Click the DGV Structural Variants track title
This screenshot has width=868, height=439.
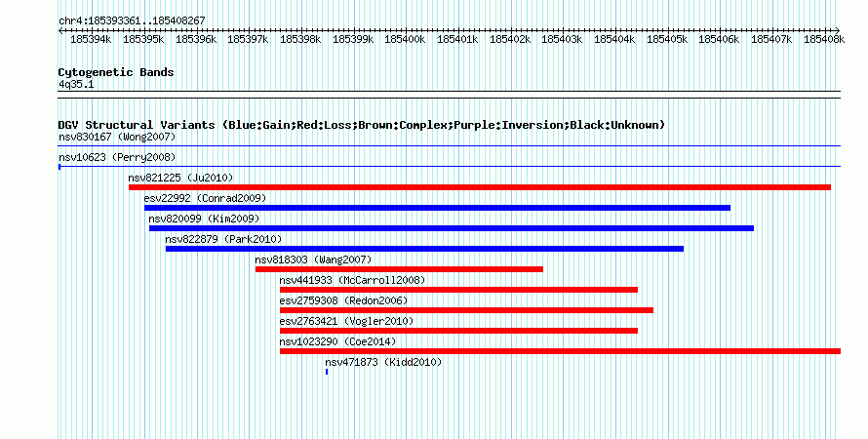tap(362, 125)
